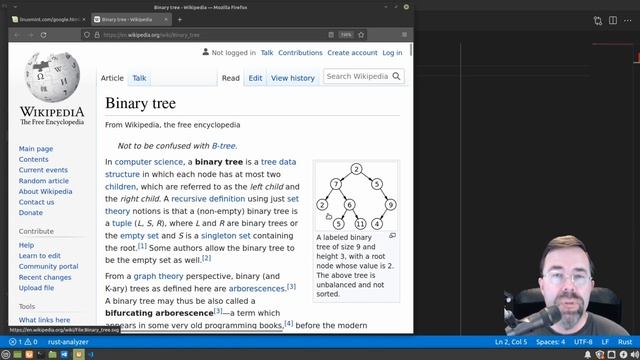Click the Wikipedia globe logo
Screen dimensions: 640x360
[52, 77]
